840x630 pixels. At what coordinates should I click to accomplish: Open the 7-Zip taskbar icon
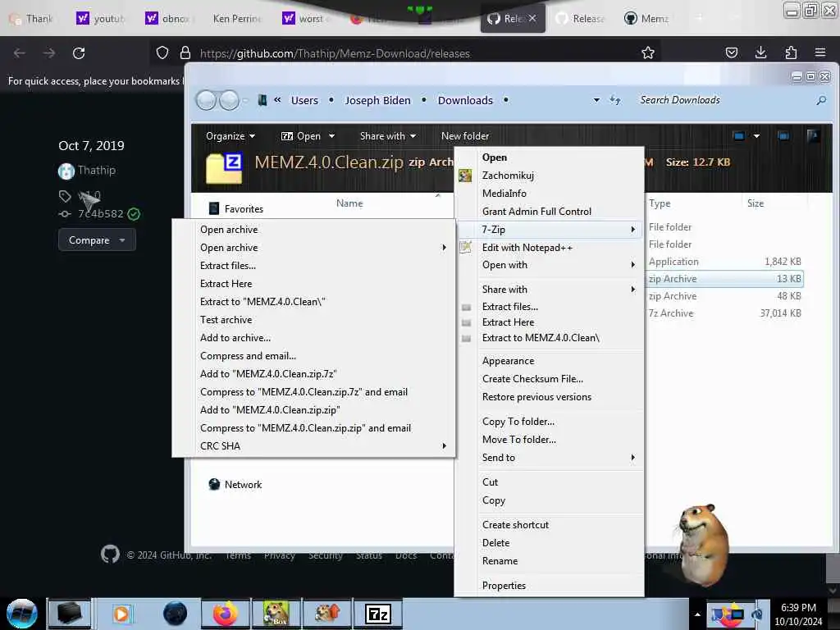378,614
